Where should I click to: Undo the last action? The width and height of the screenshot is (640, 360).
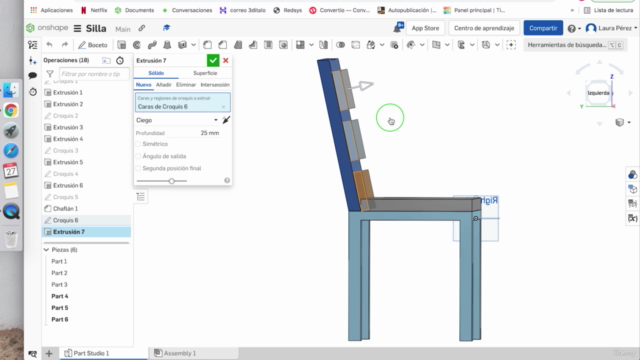(49, 45)
